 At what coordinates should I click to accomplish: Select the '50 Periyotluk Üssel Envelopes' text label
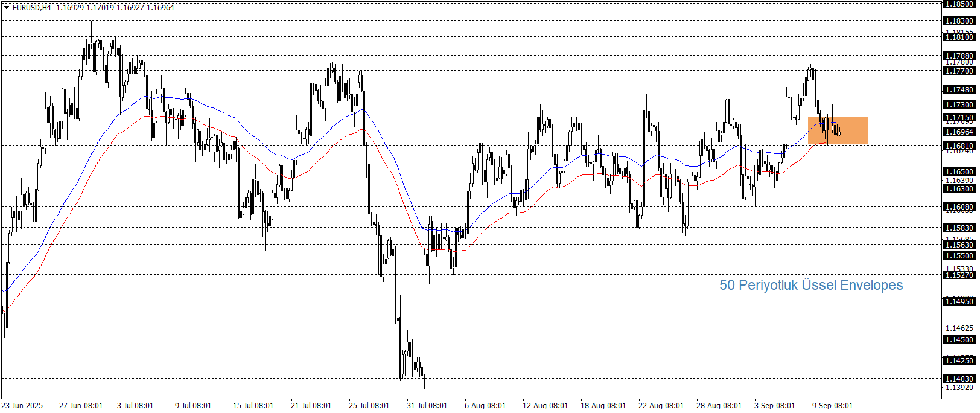[811, 285]
